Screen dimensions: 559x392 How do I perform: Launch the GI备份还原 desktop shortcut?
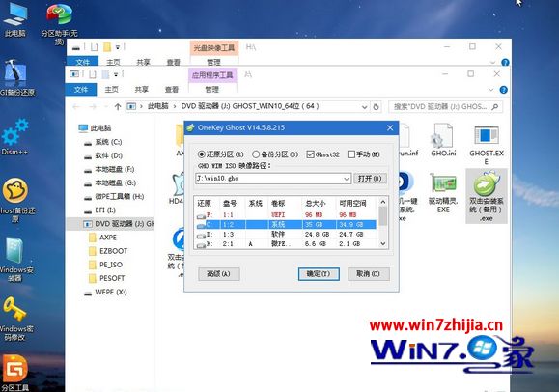tap(15, 78)
